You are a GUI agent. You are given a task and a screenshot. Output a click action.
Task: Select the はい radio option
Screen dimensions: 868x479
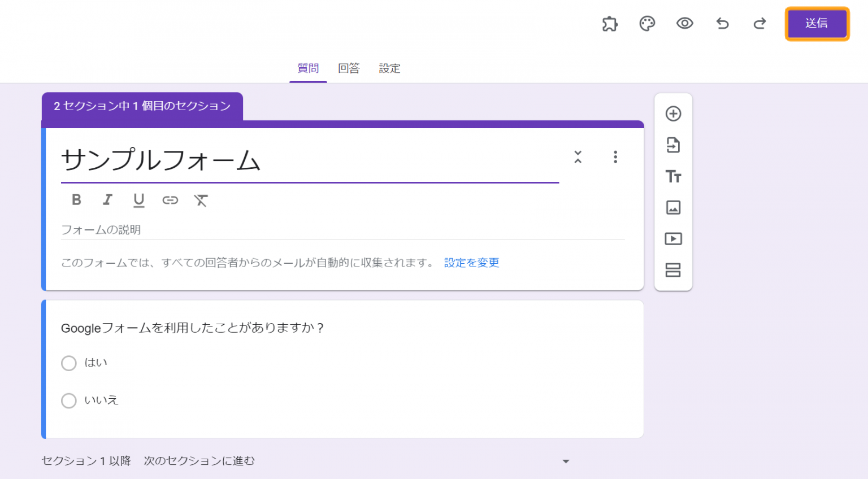coord(69,363)
